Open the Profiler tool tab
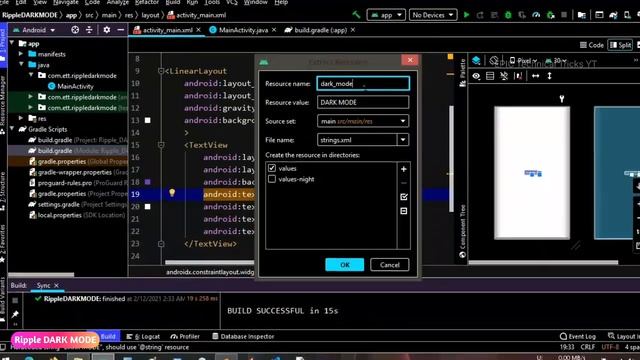The height and width of the screenshot is (360, 640). pos(185,336)
